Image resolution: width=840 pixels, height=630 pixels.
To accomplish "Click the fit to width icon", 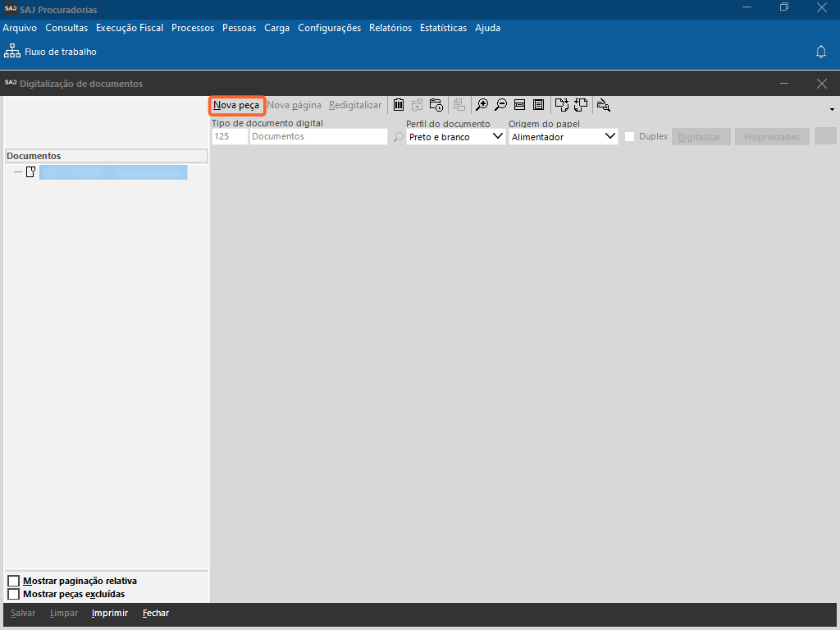I will click(519, 105).
